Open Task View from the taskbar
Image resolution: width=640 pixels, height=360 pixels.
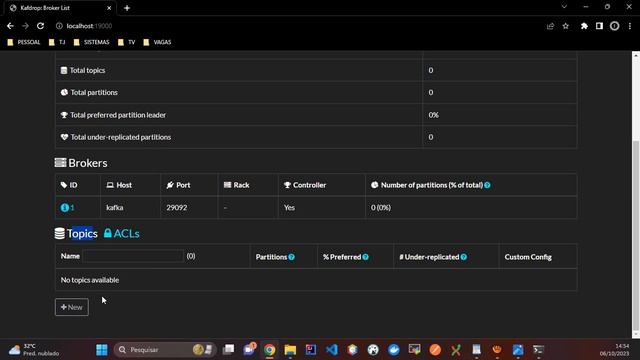point(228,350)
